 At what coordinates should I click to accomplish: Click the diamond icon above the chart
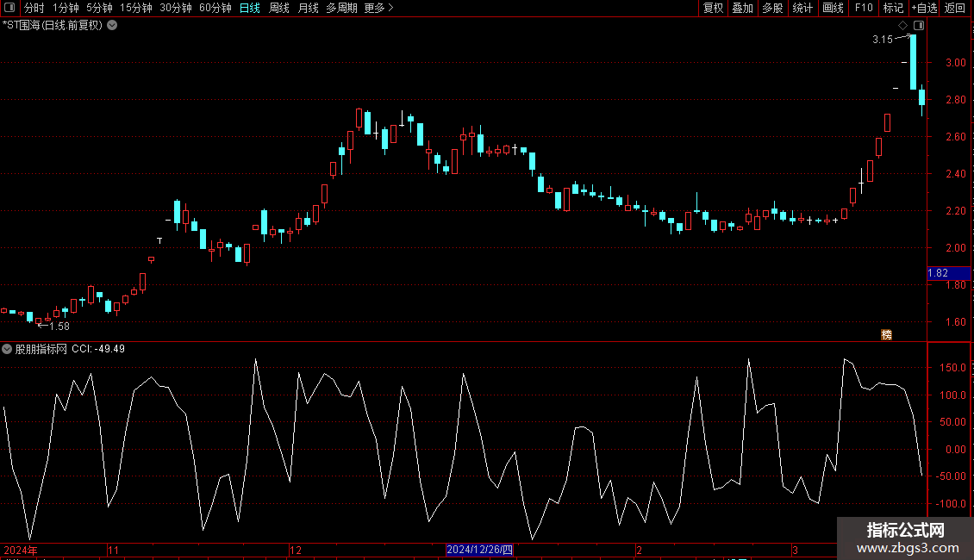tap(902, 26)
